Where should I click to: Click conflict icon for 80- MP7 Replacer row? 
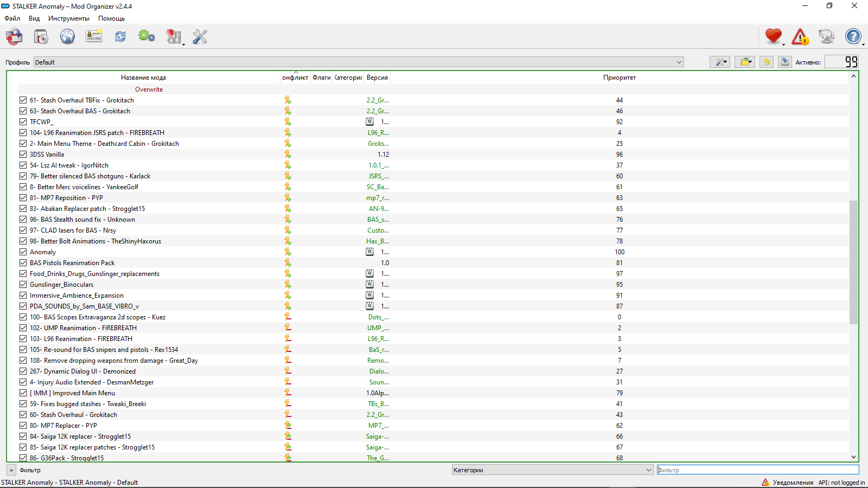pos(288,425)
